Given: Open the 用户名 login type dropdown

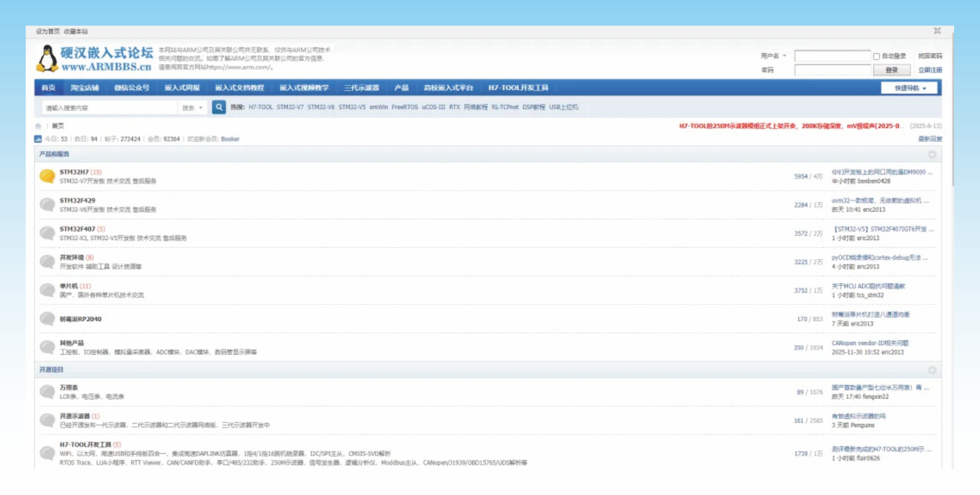Looking at the screenshot, I should click(774, 56).
